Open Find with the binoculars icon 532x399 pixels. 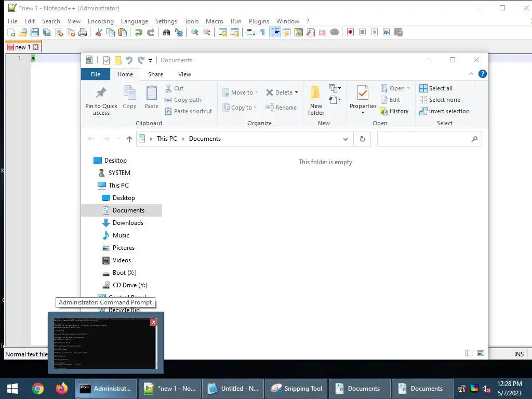166,32
